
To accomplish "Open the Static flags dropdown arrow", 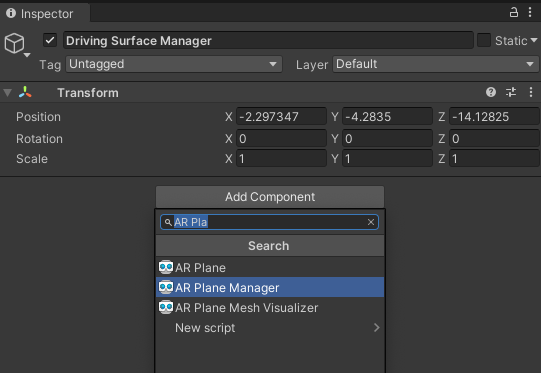I will pos(534,40).
